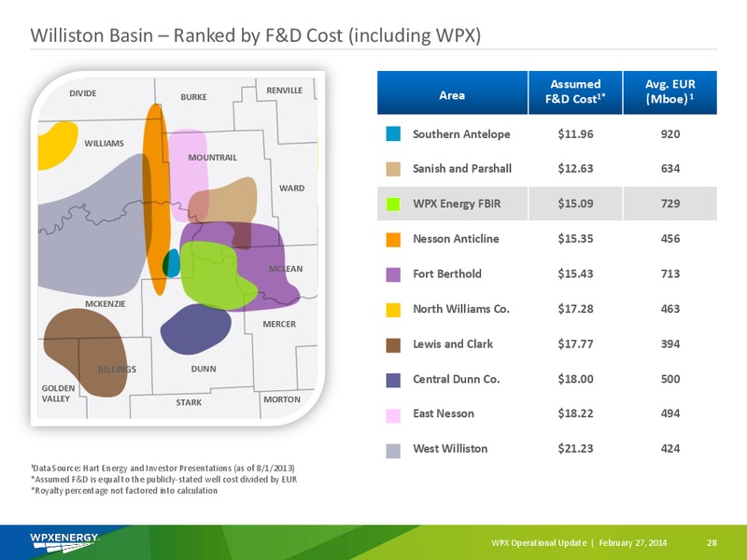Click the $15.35 F&D cost value
Viewport: 747px width, 560px height.
[x=575, y=239]
